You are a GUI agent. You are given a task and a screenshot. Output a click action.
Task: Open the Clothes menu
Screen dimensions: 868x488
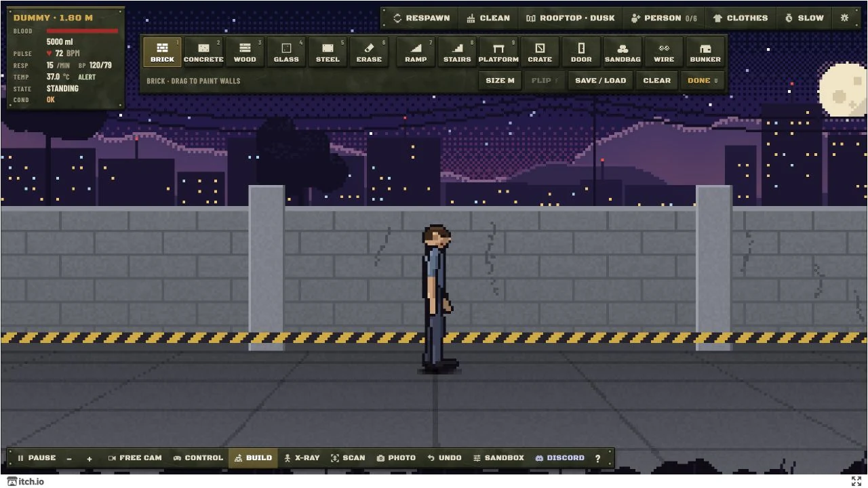[741, 18]
